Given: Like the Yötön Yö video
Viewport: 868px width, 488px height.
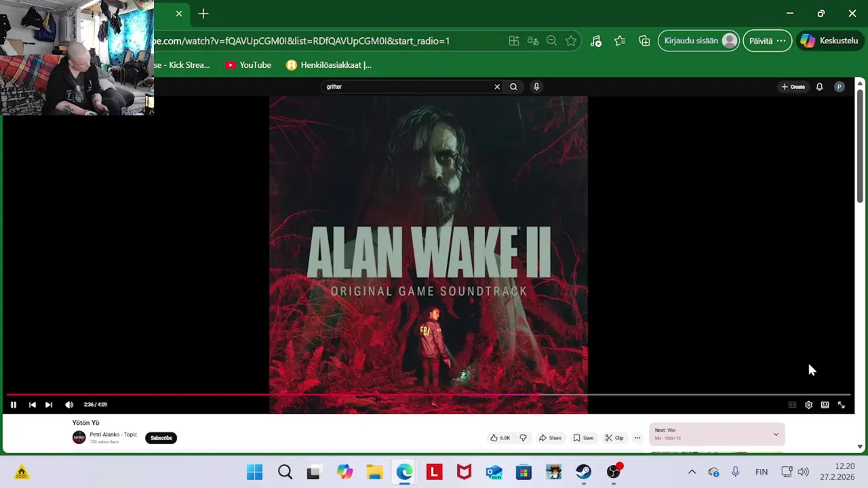Looking at the screenshot, I should point(500,438).
